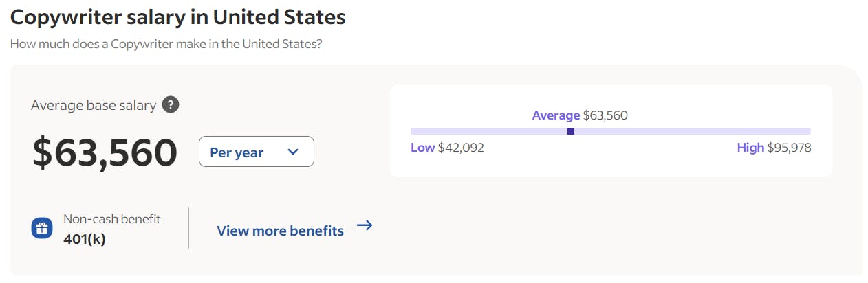The image size is (868, 283).
Task: Click the Average base salary label
Action: click(94, 106)
